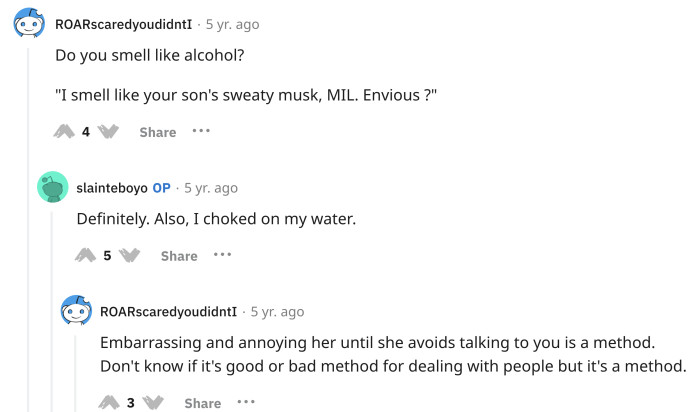Open slainteboyo's user profile link
The width and height of the screenshot is (700, 412).
(111, 188)
